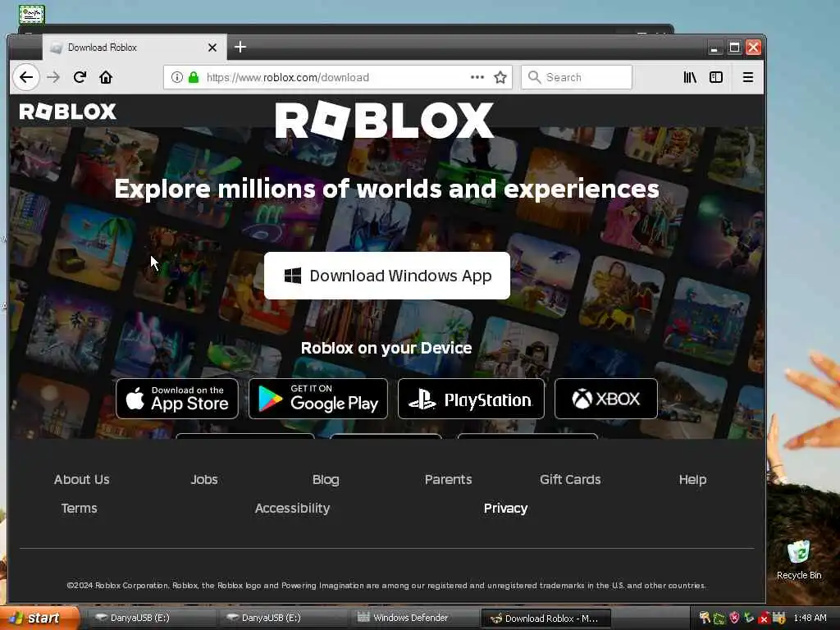This screenshot has width=840, height=630.
Task: Open the Blog footer link
Action: [x=326, y=479]
